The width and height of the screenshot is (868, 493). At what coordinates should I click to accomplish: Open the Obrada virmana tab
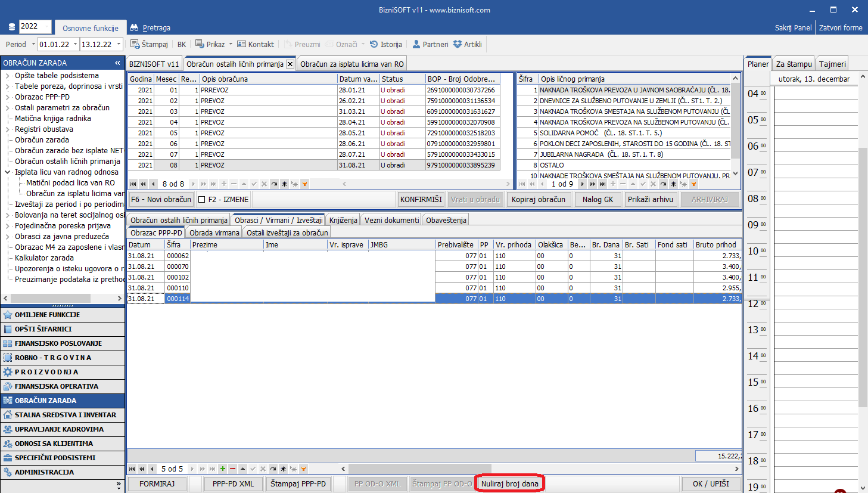(214, 232)
